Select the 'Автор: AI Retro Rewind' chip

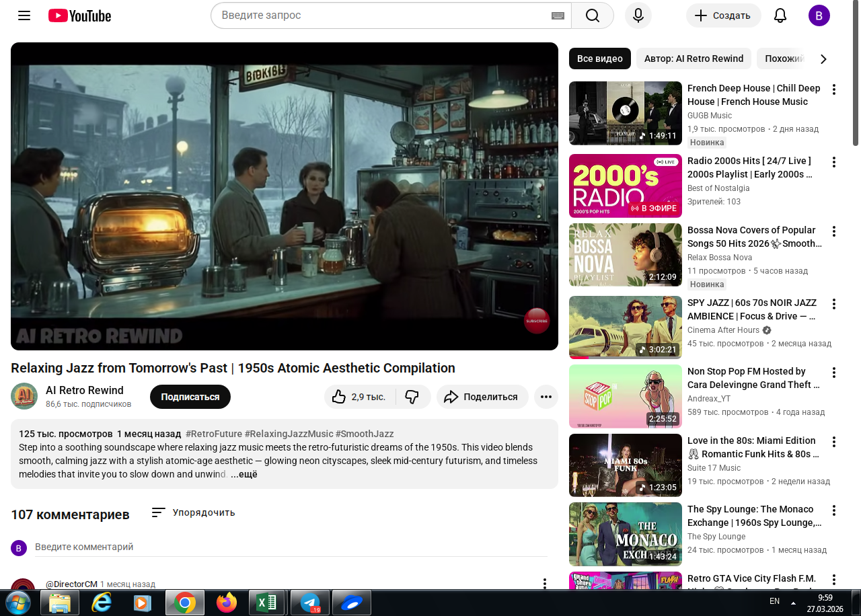pyautogui.click(x=694, y=59)
